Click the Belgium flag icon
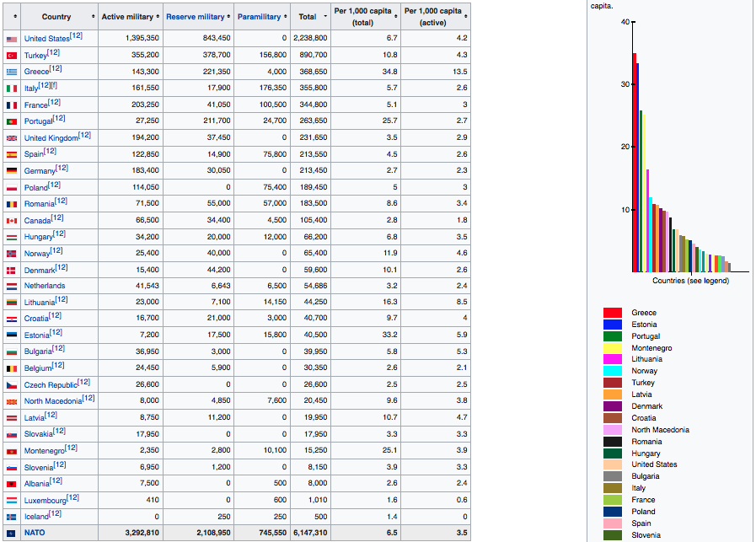This screenshot has height=542, width=756. [x=12, y=368]
